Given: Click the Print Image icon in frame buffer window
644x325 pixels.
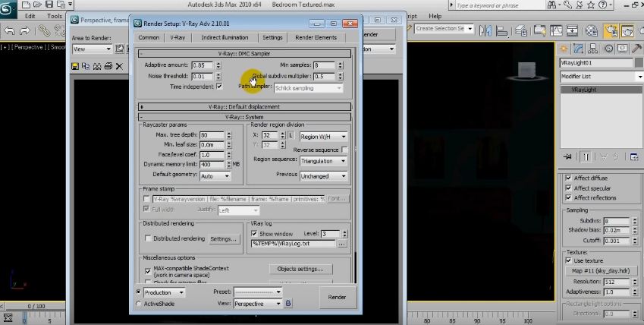Looking at the screenshot, I should click(x=108, y=66).
